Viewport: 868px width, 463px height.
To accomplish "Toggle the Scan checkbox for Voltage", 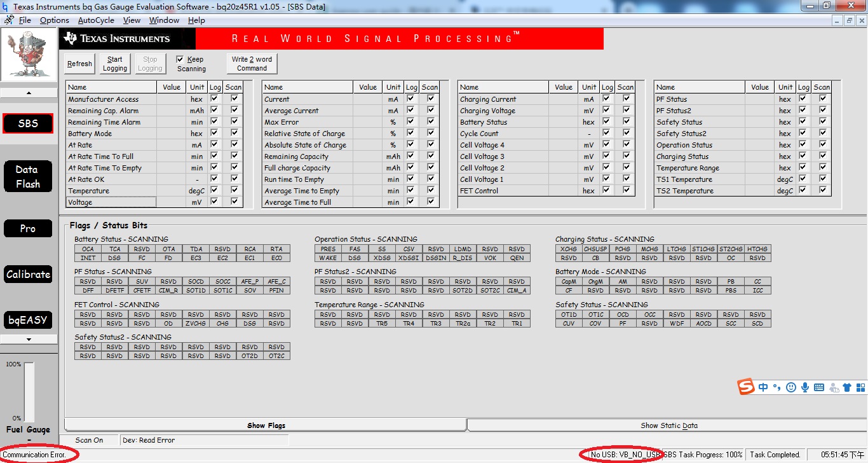I will 234,202.
